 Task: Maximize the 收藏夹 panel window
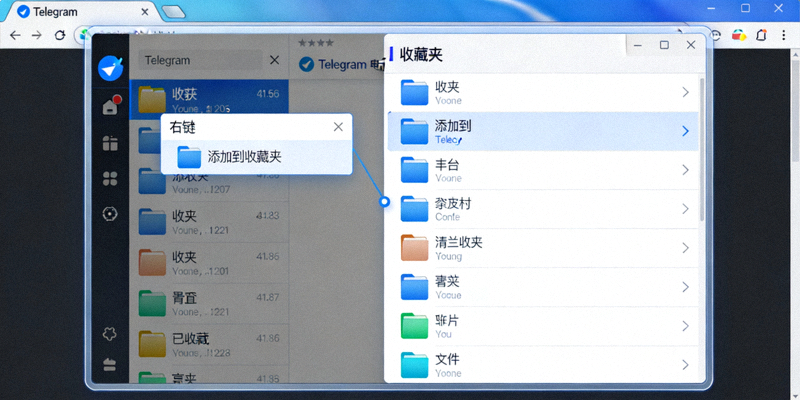[664, 45]
